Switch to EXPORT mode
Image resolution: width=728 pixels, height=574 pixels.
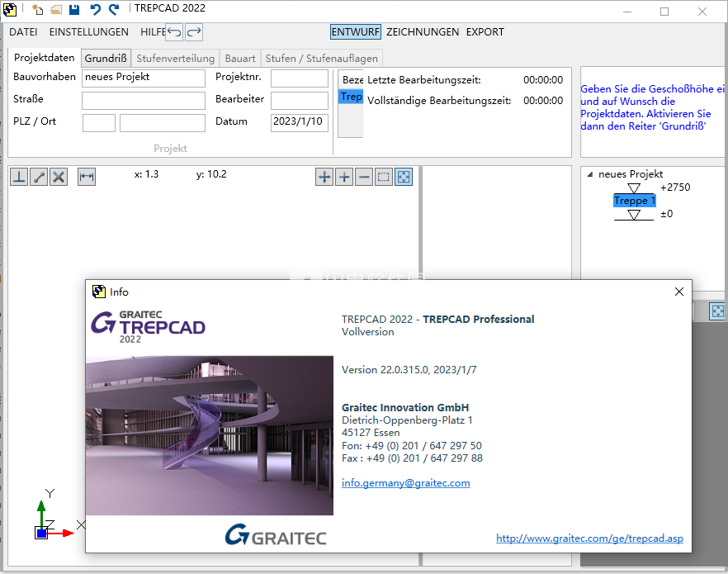485,32
